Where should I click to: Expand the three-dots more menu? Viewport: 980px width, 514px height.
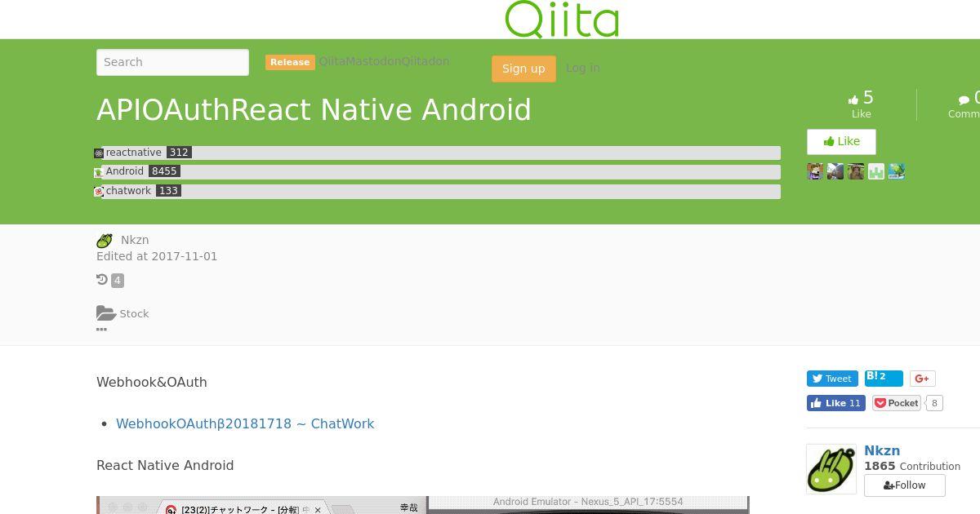(101, 330)
